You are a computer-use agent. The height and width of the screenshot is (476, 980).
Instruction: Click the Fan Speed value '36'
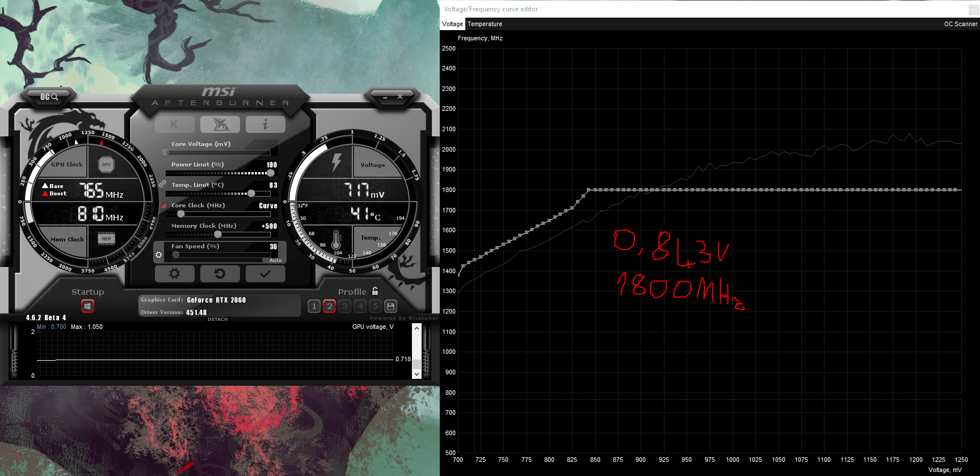click(x=274, y=247)
